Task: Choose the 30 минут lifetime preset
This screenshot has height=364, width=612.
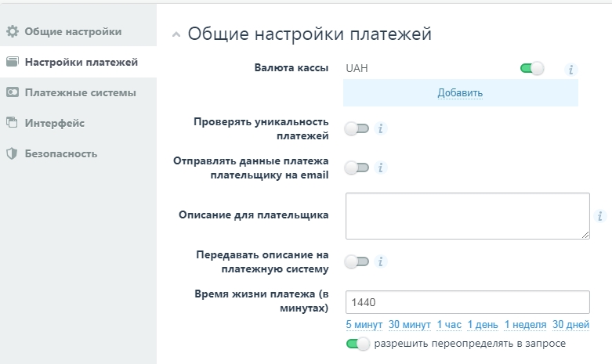Action: point(410,325)
